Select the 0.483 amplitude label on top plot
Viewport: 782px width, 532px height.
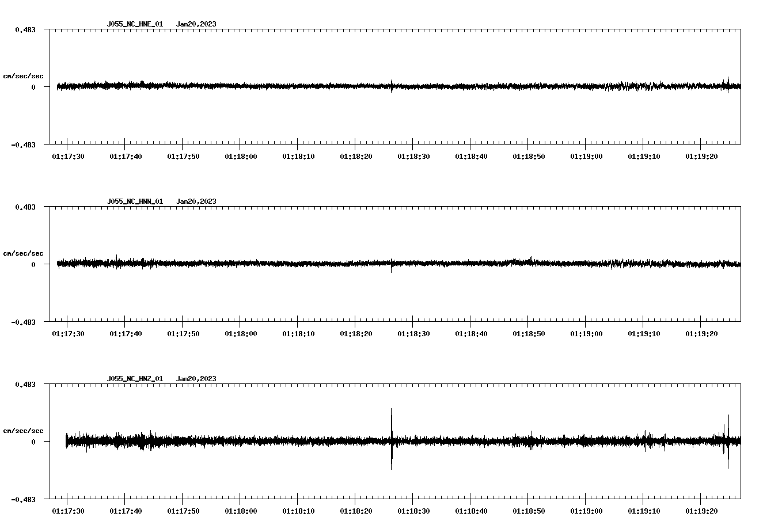point(24,28)
